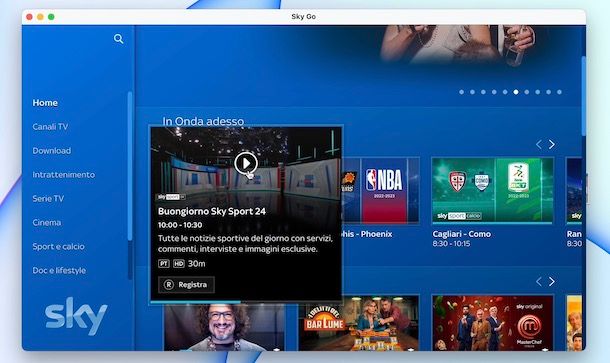Play Buongiorno Sky Sport 24 via play button

tap(246, 163)
